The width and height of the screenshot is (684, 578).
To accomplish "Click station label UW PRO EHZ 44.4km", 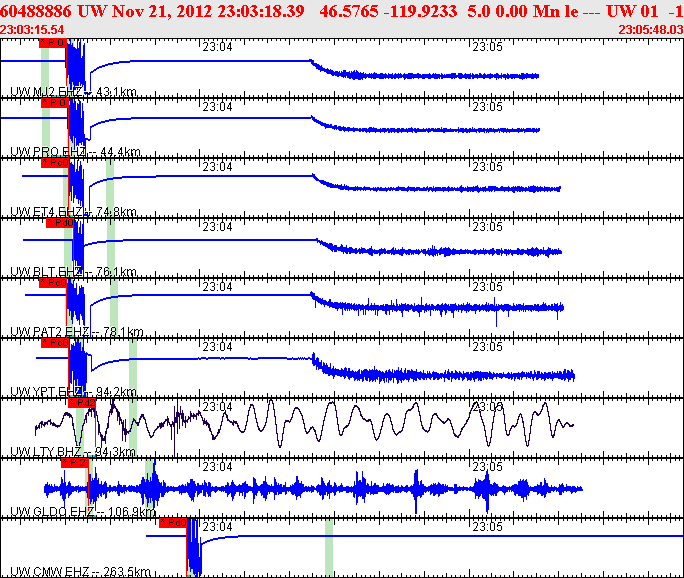I will pos(75,152).
